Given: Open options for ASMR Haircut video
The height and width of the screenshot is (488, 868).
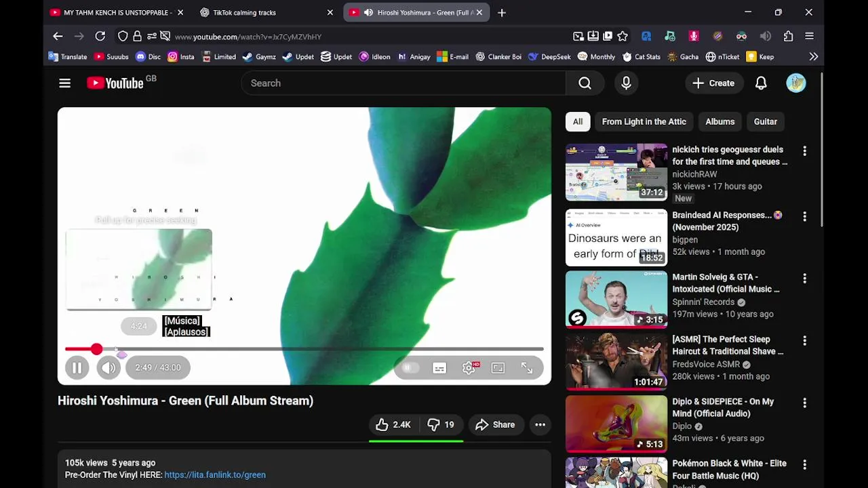Looking at the screenshot, I should click(x=804, y=341).
